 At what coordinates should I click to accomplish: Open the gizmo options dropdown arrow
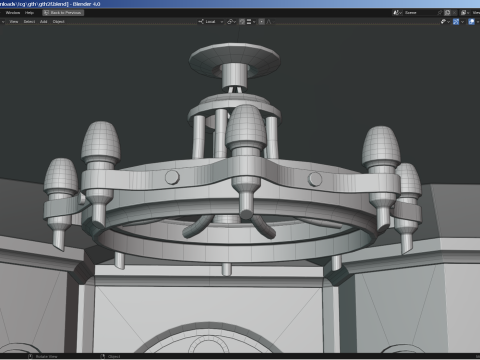(462, 22)
